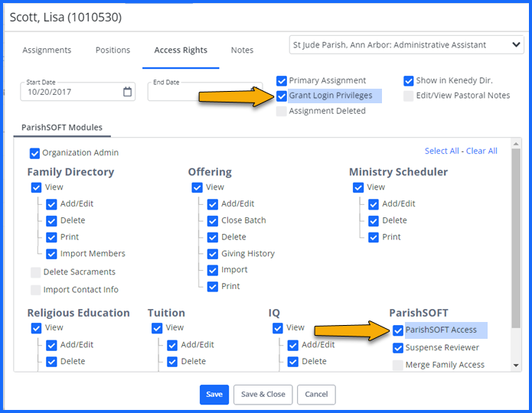Toggle Religious Education Add/Edit checkbox
This screenshot has height=413, width=532.
[51, 345]
